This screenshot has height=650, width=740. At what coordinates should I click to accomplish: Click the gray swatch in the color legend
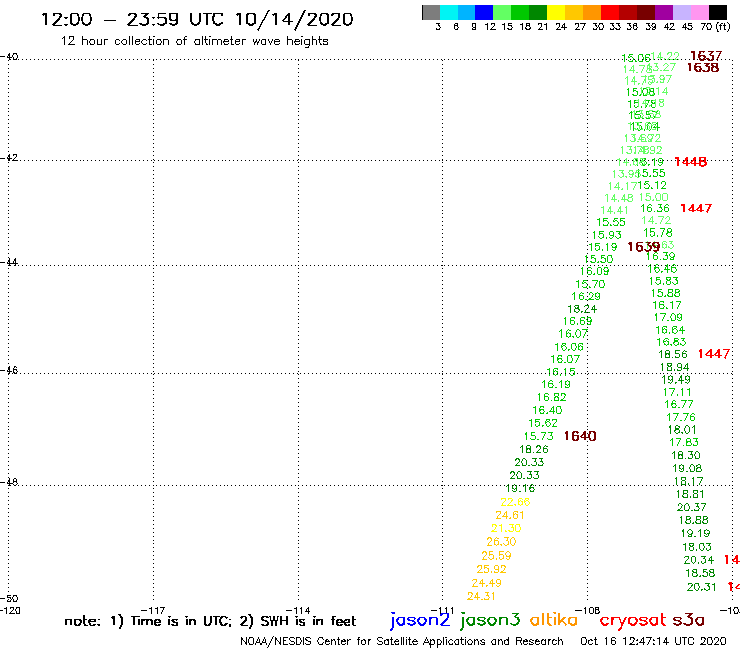pyautogui.click(x=431, y=13)
